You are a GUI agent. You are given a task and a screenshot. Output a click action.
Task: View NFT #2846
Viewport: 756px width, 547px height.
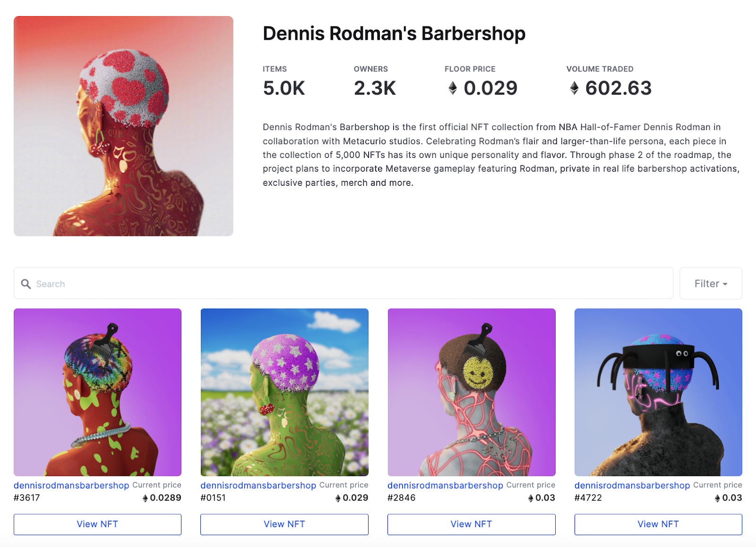pyautogui.click(x=472, y=524)
